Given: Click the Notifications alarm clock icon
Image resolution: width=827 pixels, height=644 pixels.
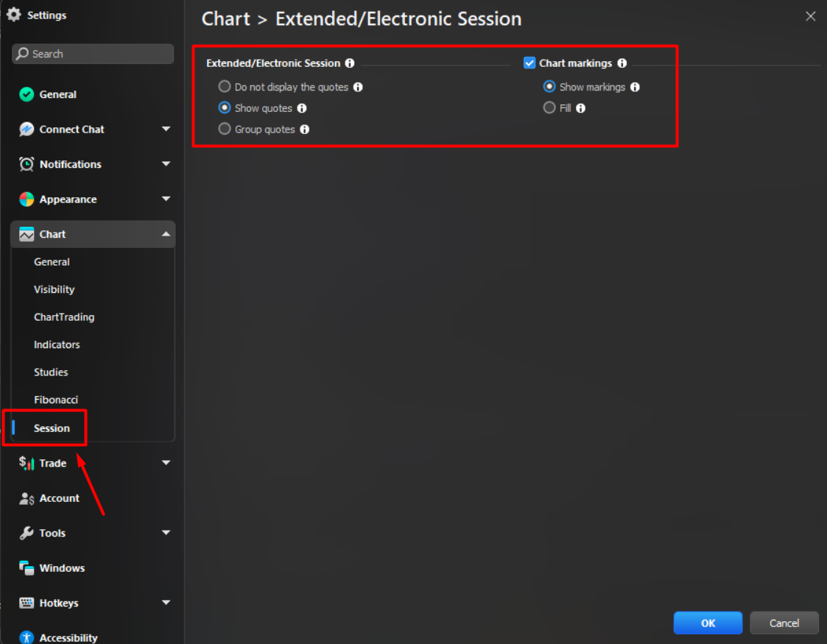Looking at the screenshot, I should pyautogui.click(x=27, y=164).
